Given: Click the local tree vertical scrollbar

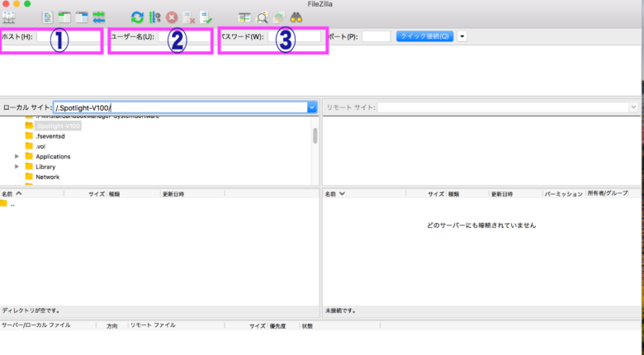Looking at the screenshot, I should (x=315, y=135).
